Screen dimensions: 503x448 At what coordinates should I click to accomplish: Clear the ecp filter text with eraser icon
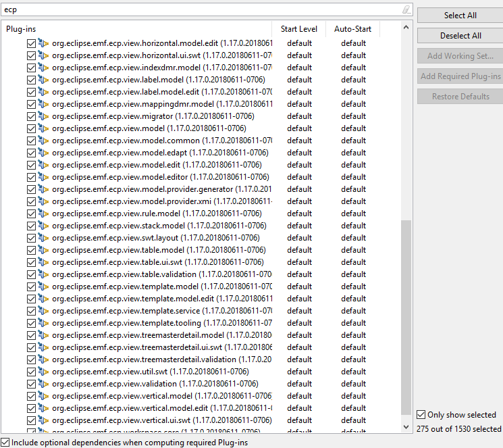point(406,9)
